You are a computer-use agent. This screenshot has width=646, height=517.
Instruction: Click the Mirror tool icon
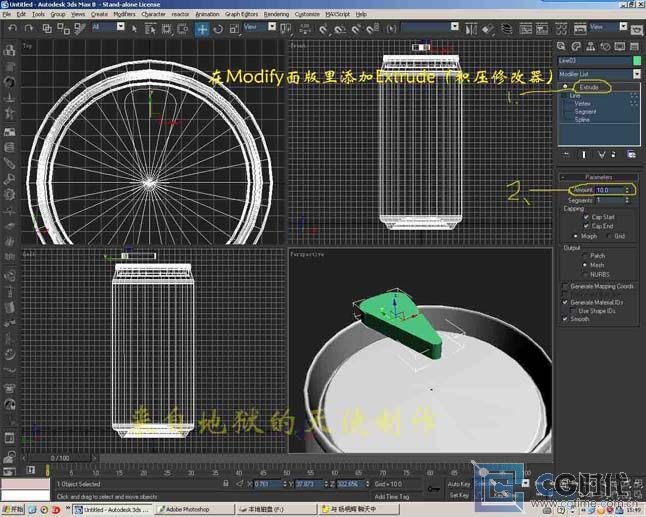(470, 29)
